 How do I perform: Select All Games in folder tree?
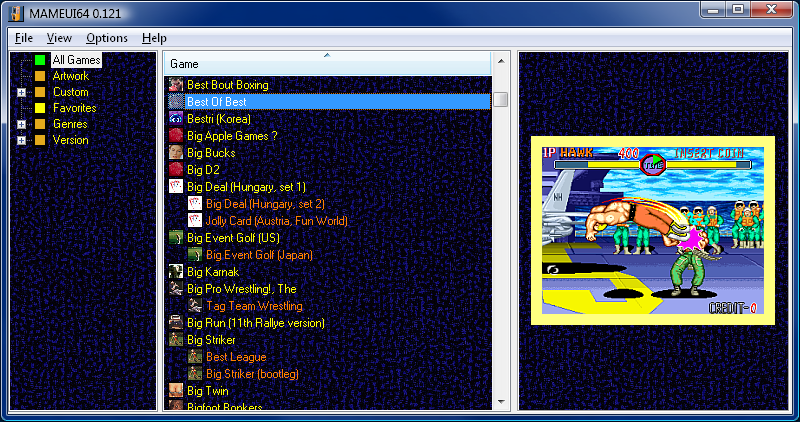tap(77, 60)
